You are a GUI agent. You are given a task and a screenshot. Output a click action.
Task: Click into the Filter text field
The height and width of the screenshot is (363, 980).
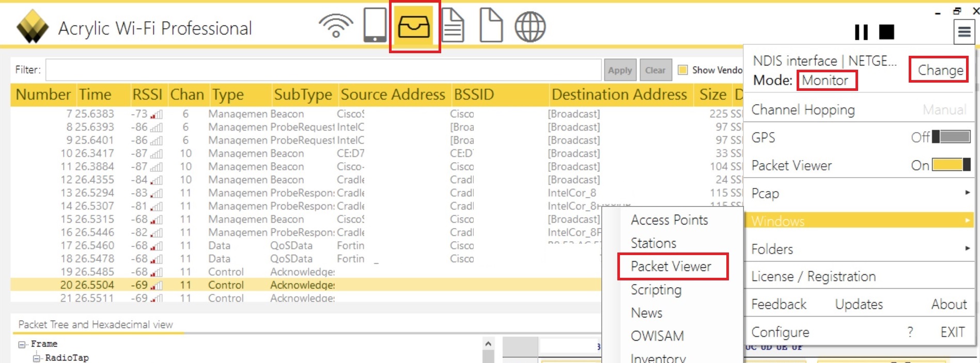[323, 70]
